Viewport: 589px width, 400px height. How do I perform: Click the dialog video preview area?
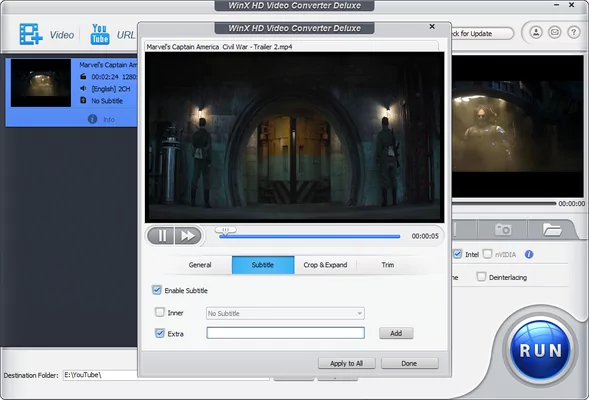tap(294, 137)
